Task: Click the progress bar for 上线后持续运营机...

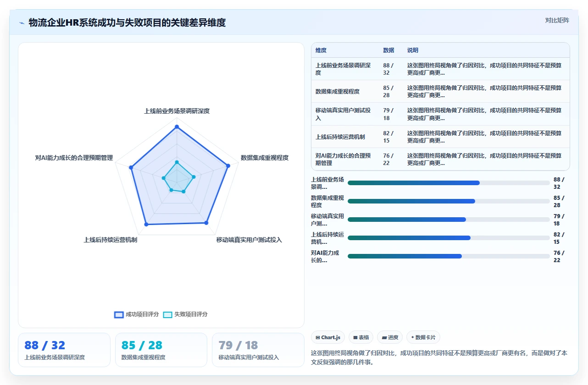Action: 449,238
